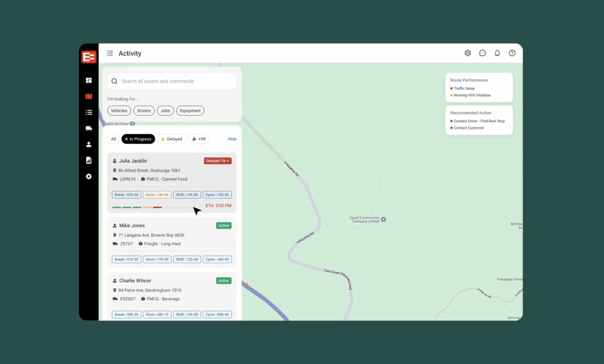This screenshot has height=364, width=604.
Task: Click the 84 Paice Ave, Sandringham address
Action: coord(151,290)
